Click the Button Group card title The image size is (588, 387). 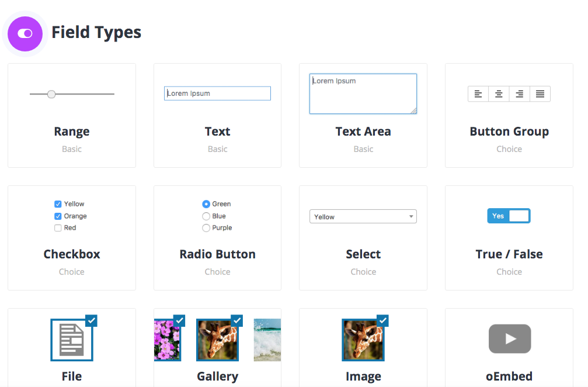tap(509, 132)
